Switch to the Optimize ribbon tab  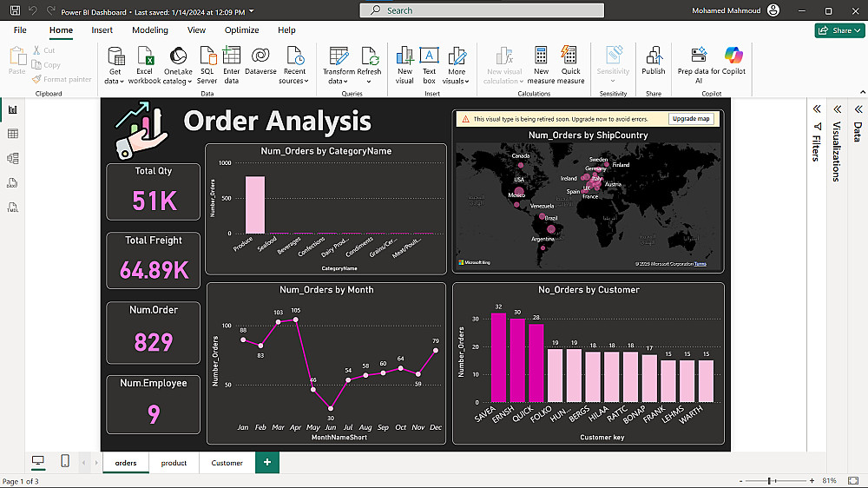[241, 30]
